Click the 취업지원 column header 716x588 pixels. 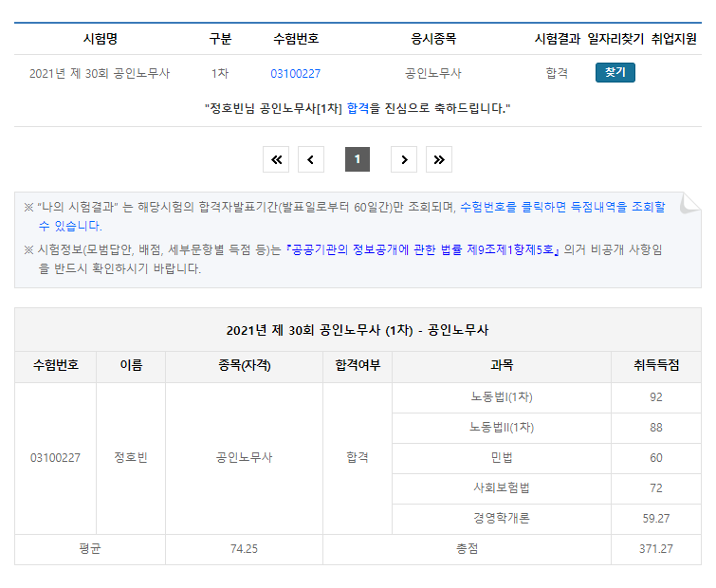click(x=674, y=39)
